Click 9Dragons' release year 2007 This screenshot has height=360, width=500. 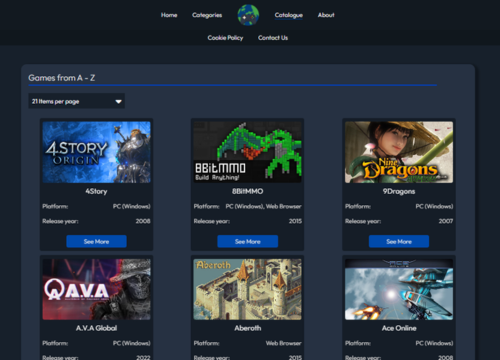coord(446,221)
